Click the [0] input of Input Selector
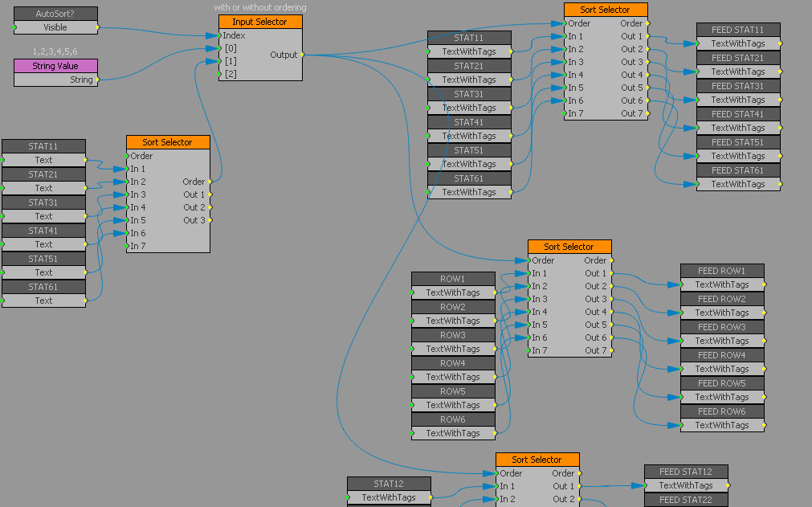Screen dimensions: 812x507 [231, 48]
